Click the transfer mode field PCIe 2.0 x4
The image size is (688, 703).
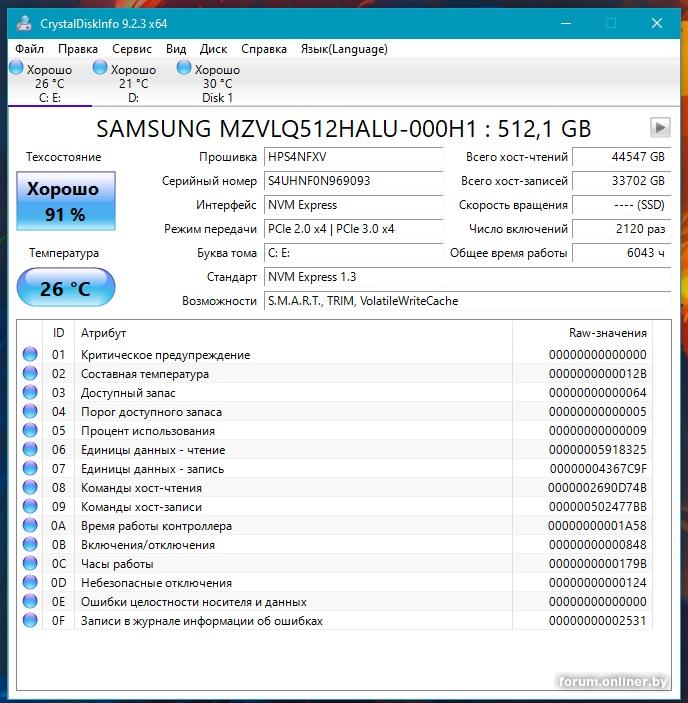pyautogui.click(x=354, y=229)
